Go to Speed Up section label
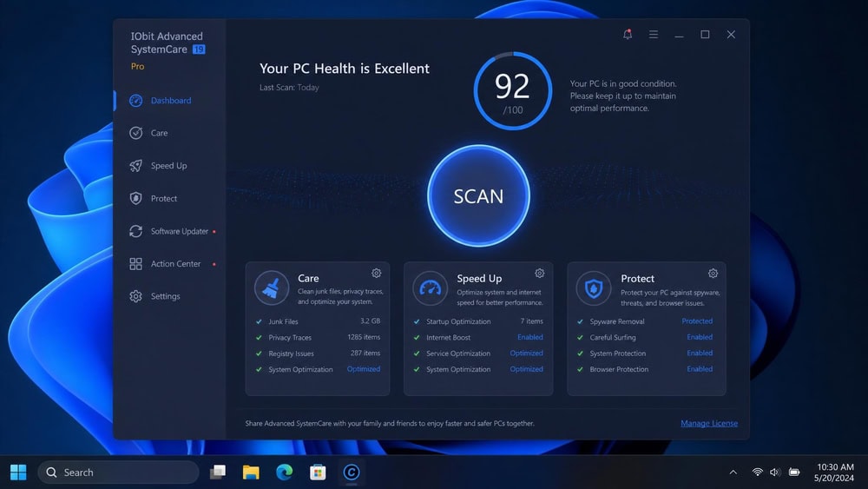Image resolution: width=868 pixels, height=489 pixels. coord(169,166)
